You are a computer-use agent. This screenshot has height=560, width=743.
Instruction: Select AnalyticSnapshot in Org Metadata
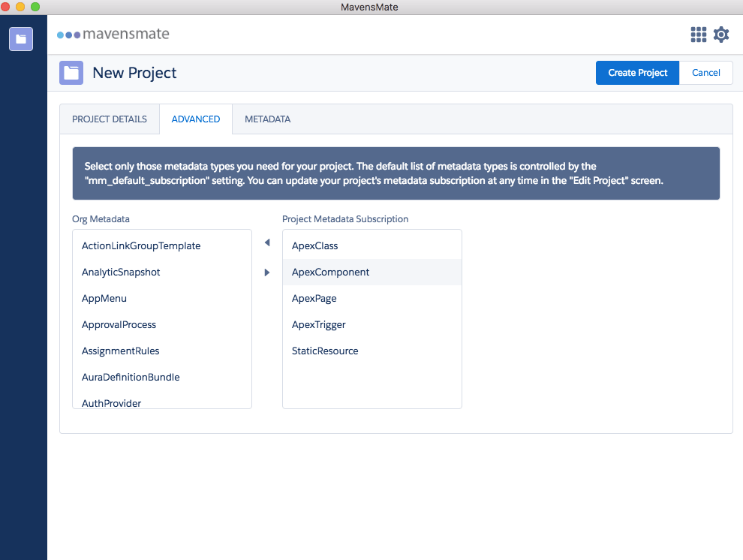coord(162,272)
